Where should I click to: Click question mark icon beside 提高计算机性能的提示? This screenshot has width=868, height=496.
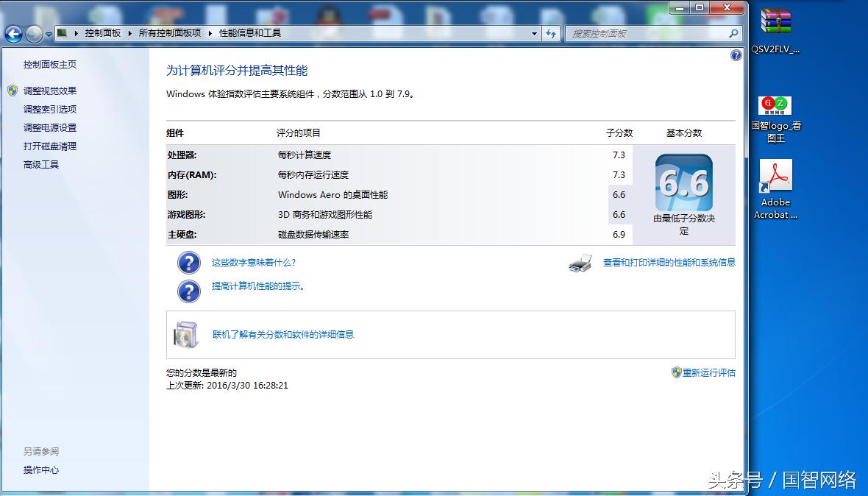pos(189,291)
